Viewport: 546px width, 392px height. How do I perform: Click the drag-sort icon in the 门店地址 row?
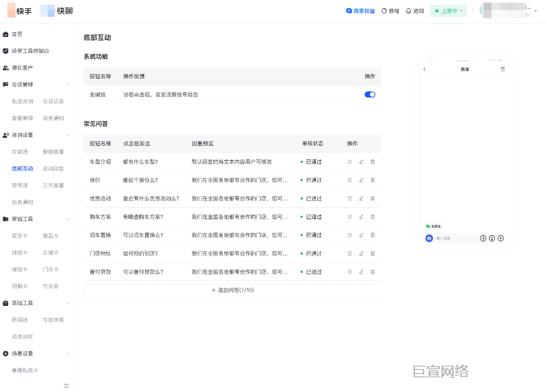click(x=350, y=253)
